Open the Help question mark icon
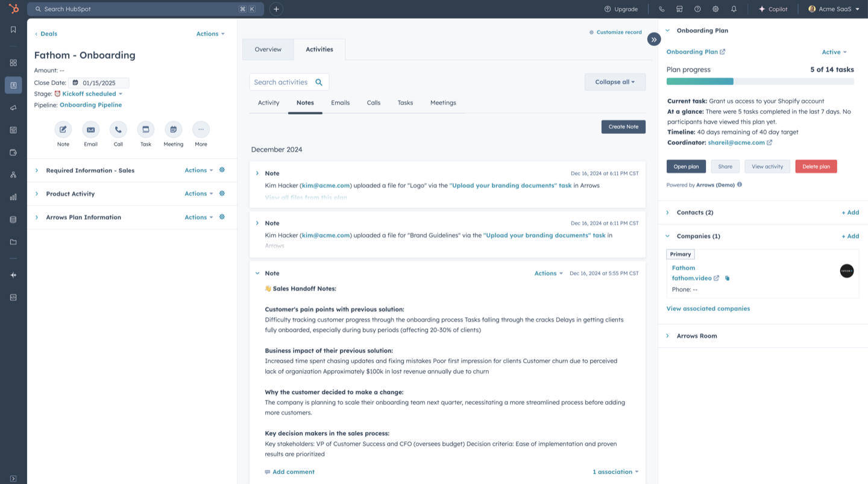868x484 pixels. coord(697,9)
